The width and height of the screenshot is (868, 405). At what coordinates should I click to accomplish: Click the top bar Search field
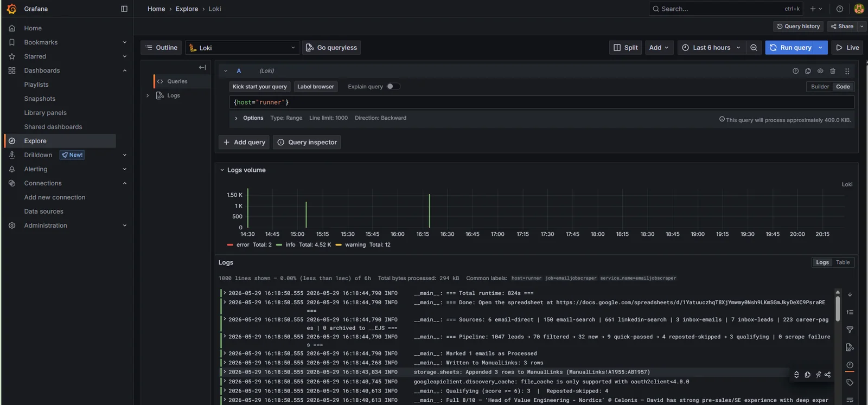tap(725, 9)
